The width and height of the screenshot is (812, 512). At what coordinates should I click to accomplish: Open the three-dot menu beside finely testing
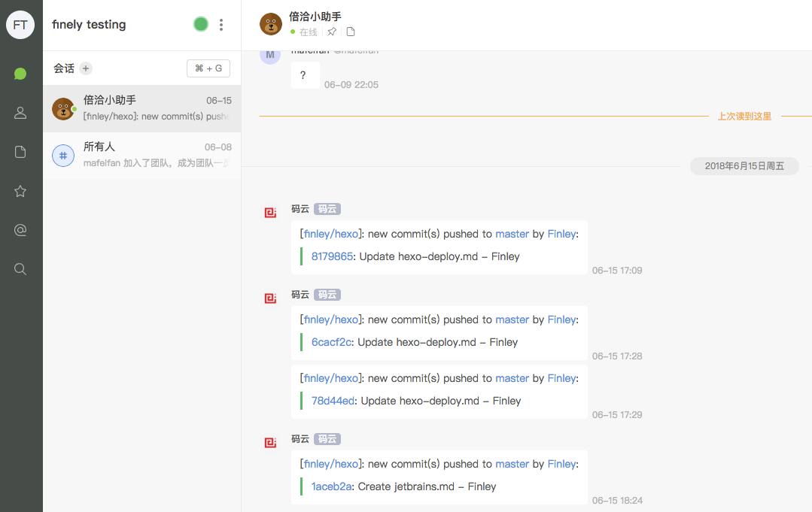(221, 25)
